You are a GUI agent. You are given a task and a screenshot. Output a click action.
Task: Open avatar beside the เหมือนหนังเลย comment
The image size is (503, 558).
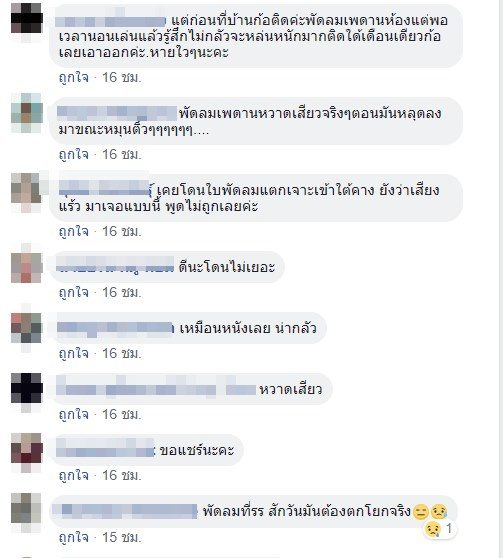tap(27, 328)
